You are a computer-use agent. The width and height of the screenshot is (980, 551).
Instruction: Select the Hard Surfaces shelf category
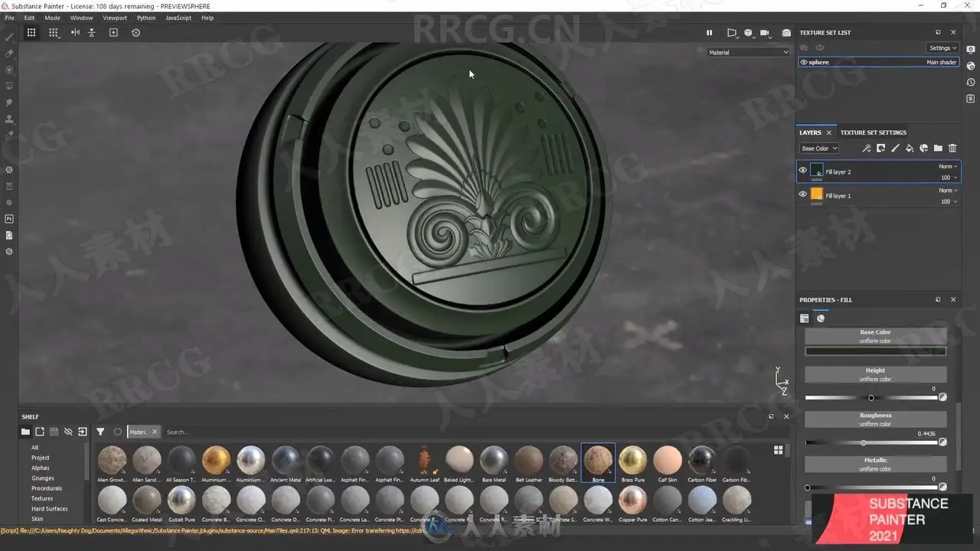(50, 509)
